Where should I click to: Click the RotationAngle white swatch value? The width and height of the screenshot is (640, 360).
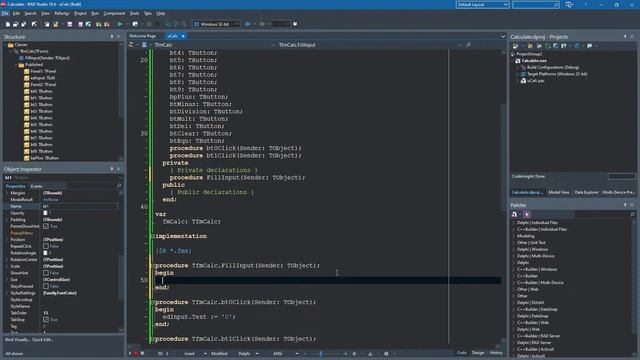(45, 253)
